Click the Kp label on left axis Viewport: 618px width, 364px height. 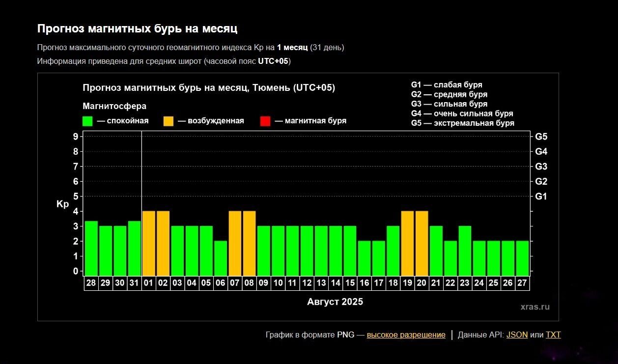pyautogui.click(x=63, y=204)
